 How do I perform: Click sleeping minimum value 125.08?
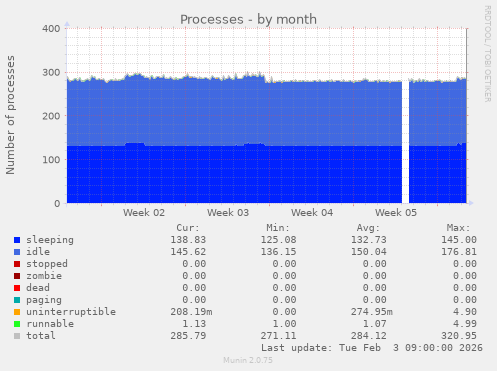coord(279,240)
